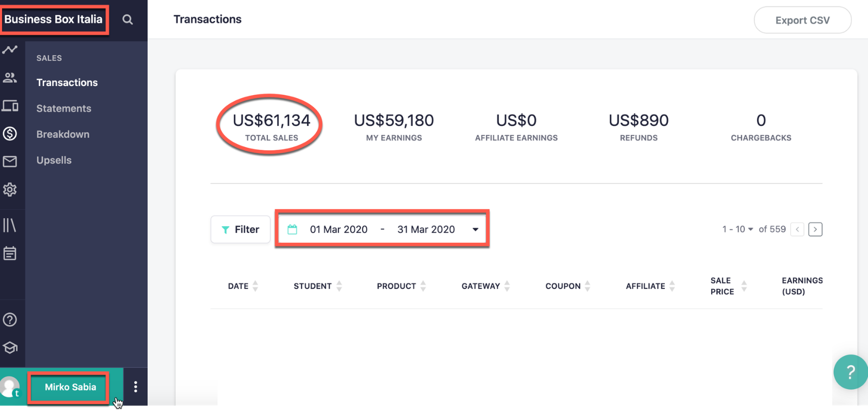Image resolution: width=868 pixels, height=414 pixels.
Task: Open the floating teal help bubble
Action: click(x=850, y=372)
